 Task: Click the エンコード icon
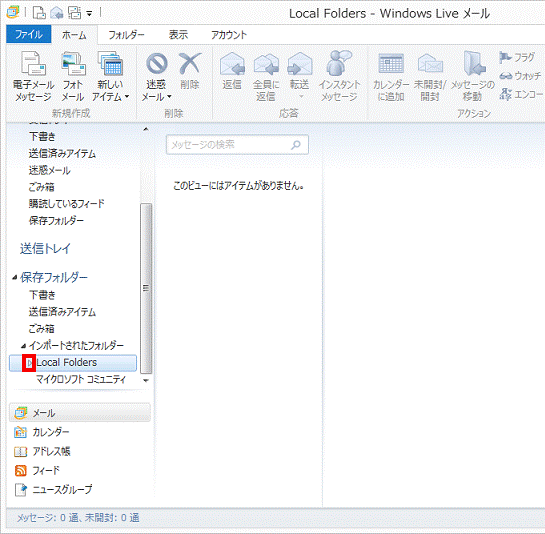tap(506, 94)
